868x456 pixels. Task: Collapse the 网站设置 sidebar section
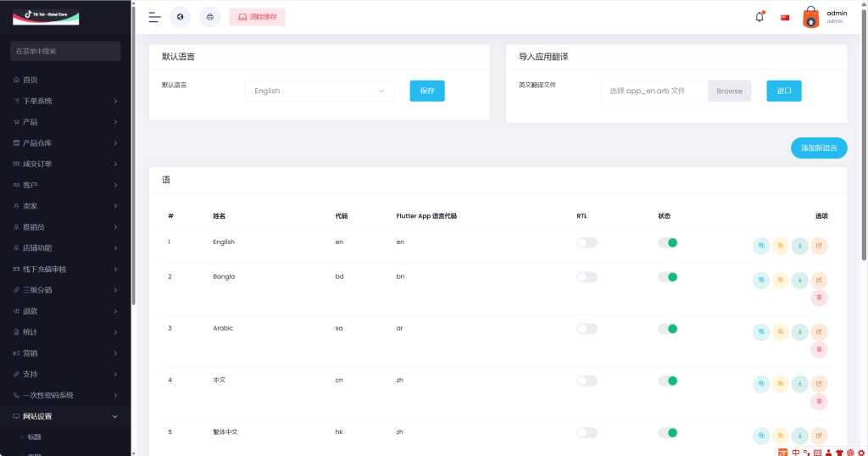coord(65,416)
